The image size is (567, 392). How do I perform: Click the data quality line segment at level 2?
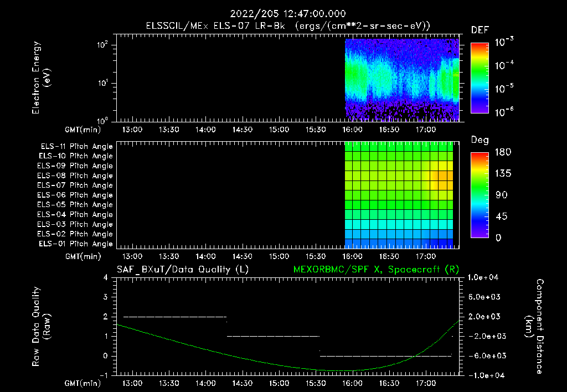tap(175, 317)
